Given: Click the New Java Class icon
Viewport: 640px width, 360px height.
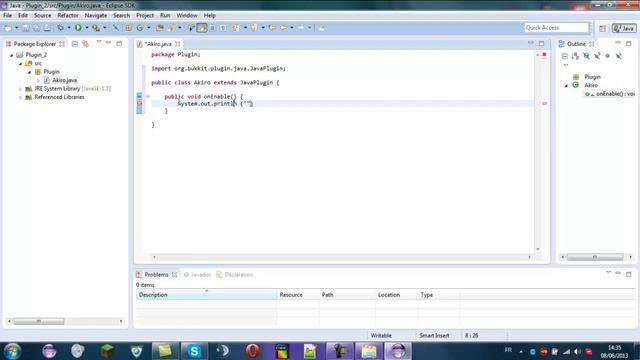Looking at the screenshot, I should coord(140,28).
